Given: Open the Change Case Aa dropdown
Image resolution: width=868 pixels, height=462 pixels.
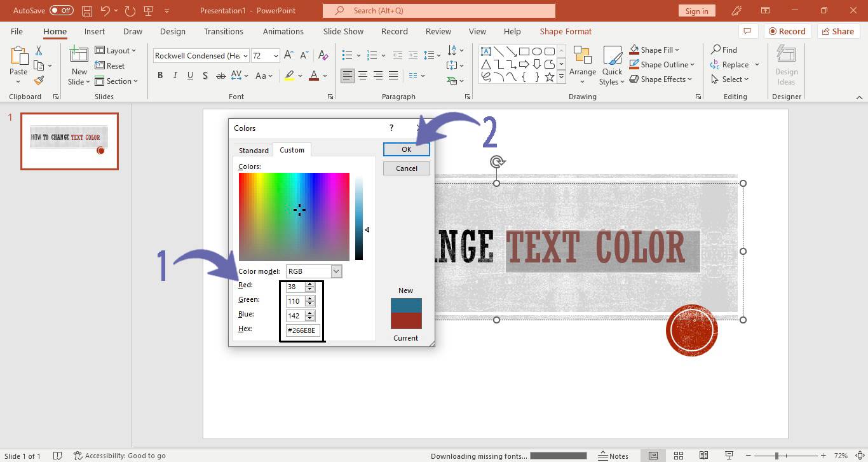Looking at the screenshot, I should click(264, 76).
